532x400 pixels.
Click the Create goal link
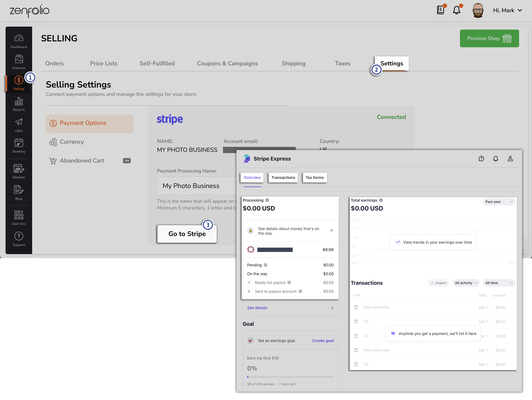point(323,341)
